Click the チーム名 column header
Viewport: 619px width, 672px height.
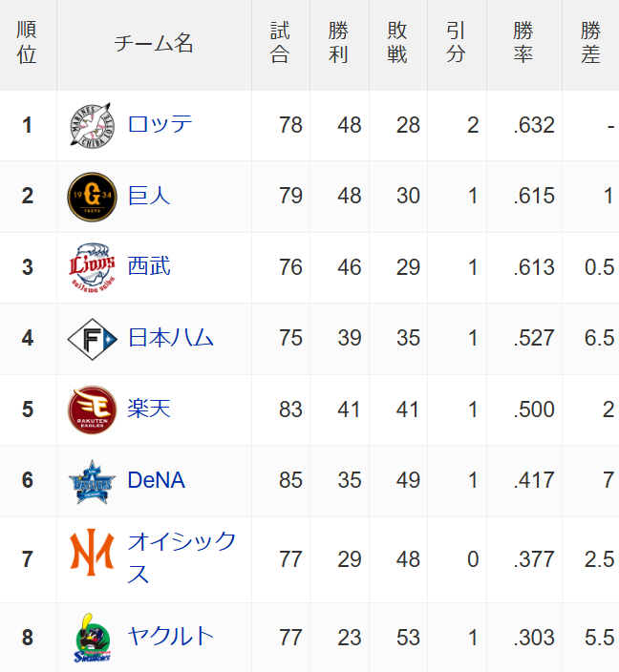(154, 43)
